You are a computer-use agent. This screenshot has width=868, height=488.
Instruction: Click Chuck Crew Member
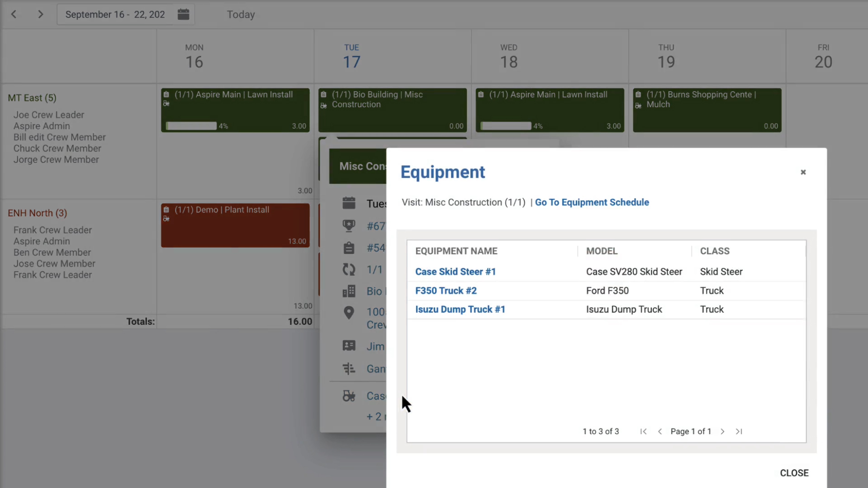57,148
